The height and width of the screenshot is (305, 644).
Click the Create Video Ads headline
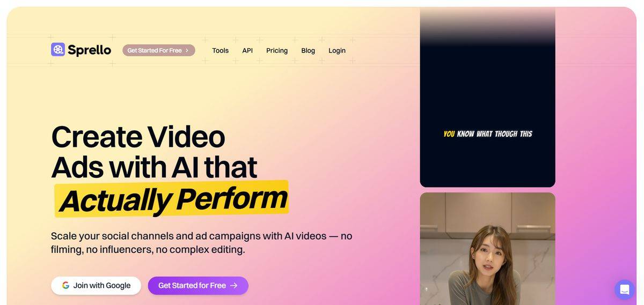[154, 152]
